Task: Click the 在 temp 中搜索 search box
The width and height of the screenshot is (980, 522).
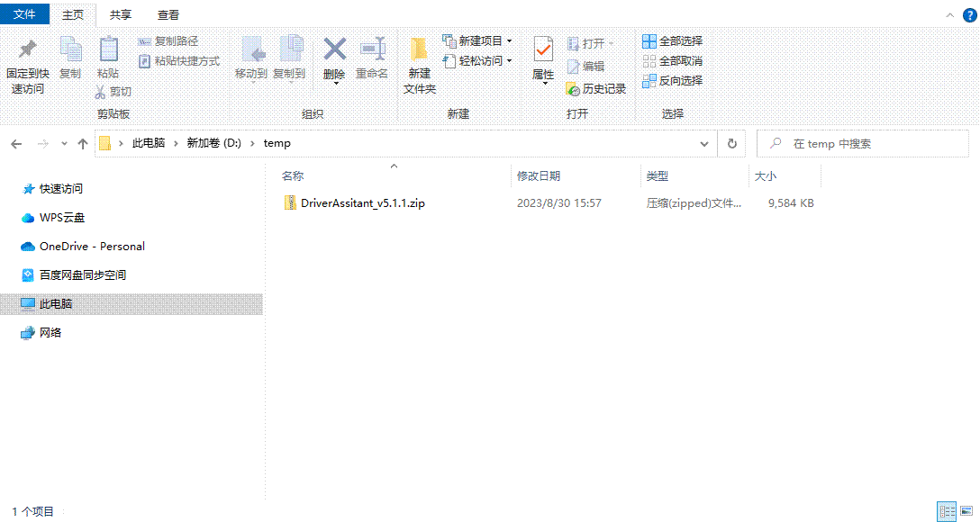Action: pos(863,144)
